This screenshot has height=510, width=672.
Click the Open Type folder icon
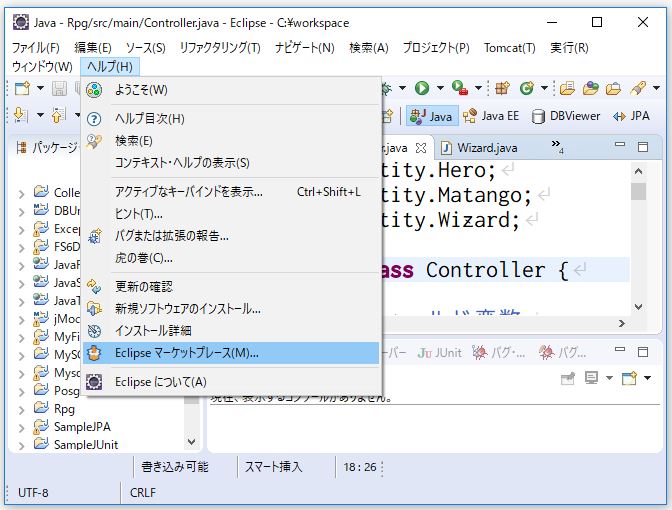(x=567, y=88)
